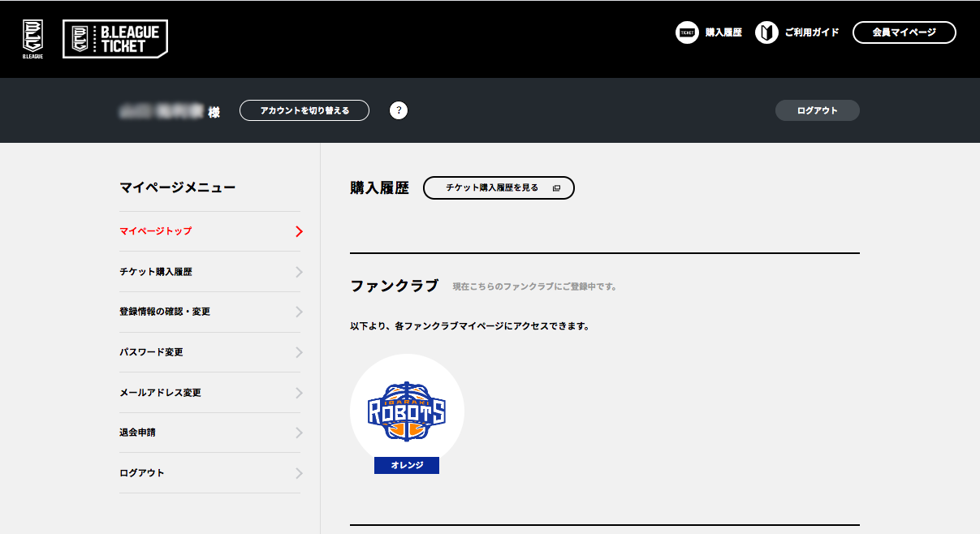This screenshot has height=534, width=980.
Task: Click the red chevron next to マイページトップ
Action: point(299,231)
